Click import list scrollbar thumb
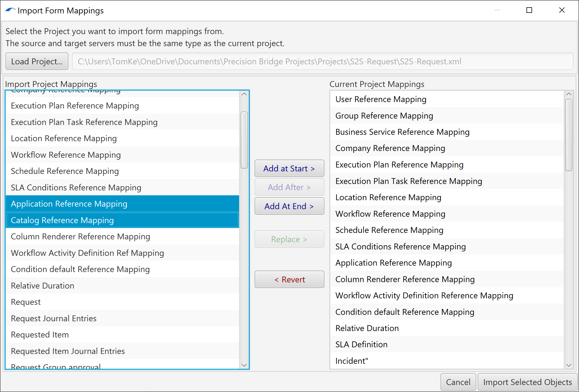Image resolution: width=579 pixels, height=392 pixels. [244, 140]
